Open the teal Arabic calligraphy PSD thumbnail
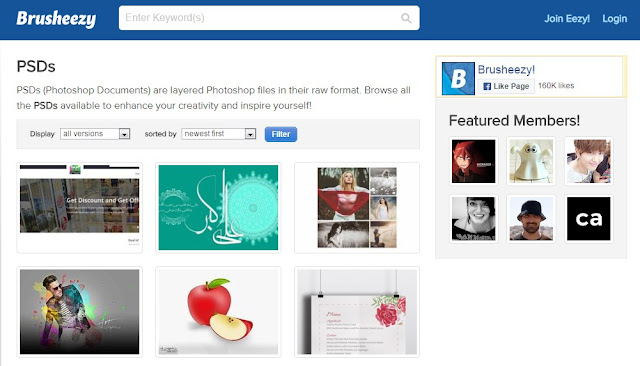The width and height of the screenshot is (640, 366). pyautogui.click(x=218, y=208)
